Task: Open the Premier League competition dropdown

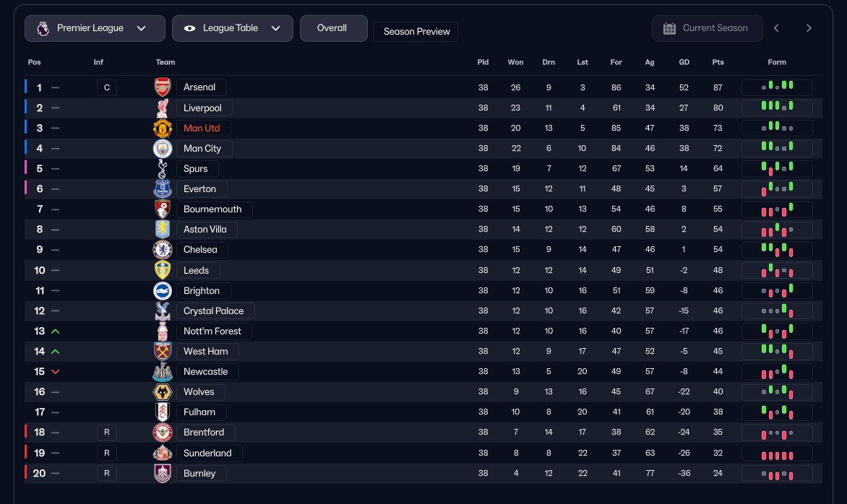Action: 95,28
